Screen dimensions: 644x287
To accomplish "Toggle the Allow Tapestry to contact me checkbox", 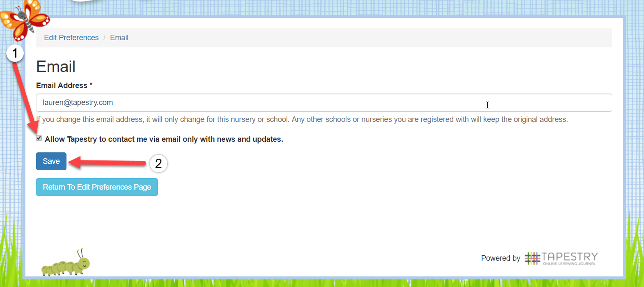I will [x=39, y=138].
